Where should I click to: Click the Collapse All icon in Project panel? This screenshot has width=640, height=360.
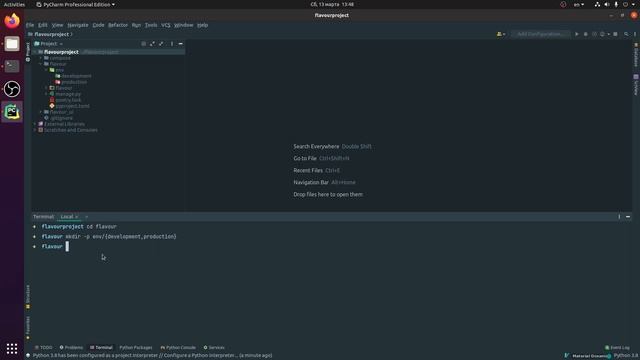(161, 44)
